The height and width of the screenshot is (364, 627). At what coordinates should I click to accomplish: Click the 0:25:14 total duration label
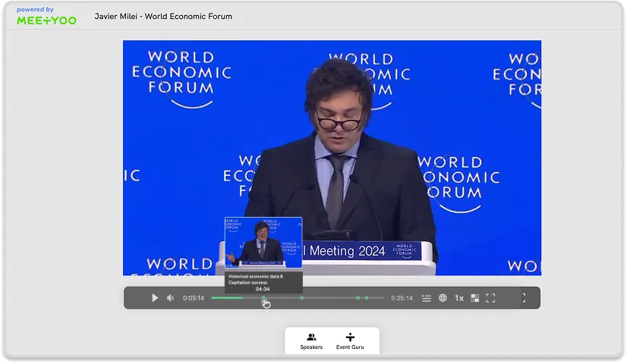(402, 298)
